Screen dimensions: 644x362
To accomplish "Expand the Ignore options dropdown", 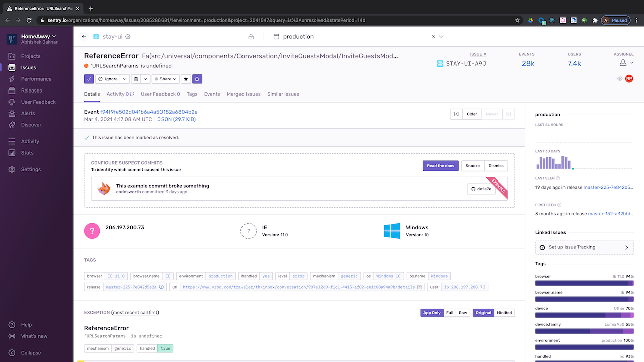I will 125,79.
